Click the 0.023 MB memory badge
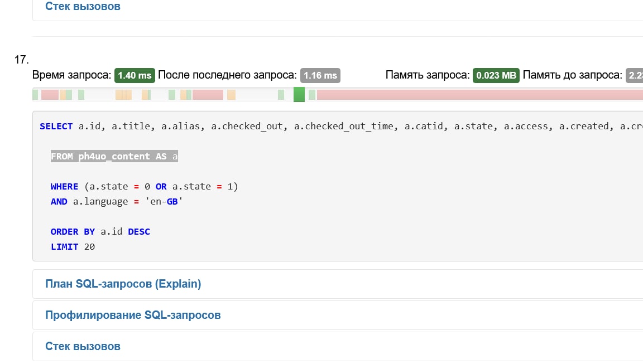This screenshot has height=364, width=643. coord(496,75)
